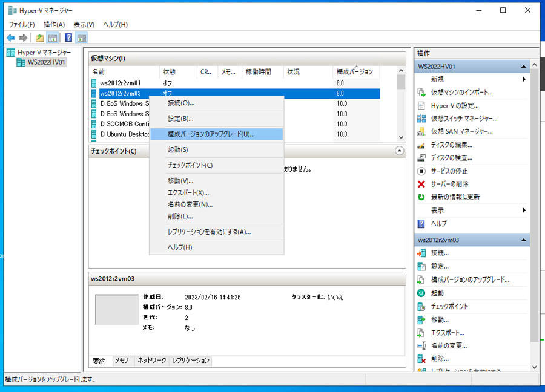545x392 pixels.
Task: Collapse the ws2012r2vm03 actions section
Action: [523, 240]
